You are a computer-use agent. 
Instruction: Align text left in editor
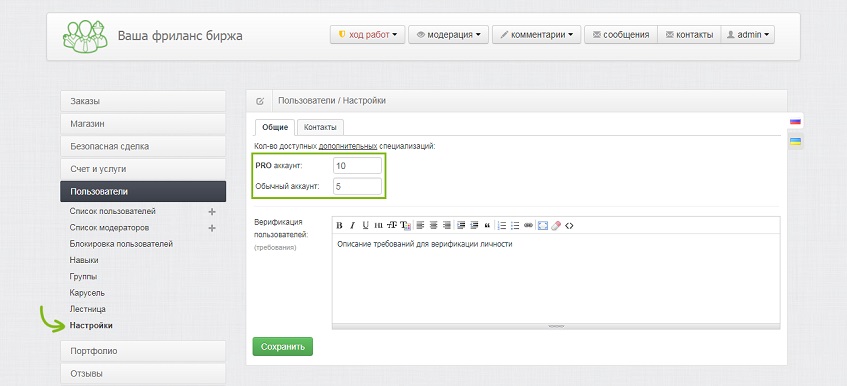[420, 225]
